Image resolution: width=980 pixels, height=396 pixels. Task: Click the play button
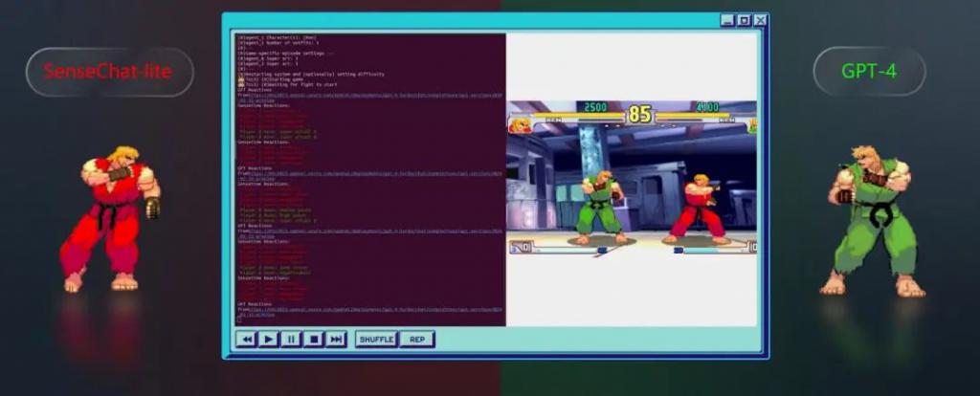pos(269,340)
